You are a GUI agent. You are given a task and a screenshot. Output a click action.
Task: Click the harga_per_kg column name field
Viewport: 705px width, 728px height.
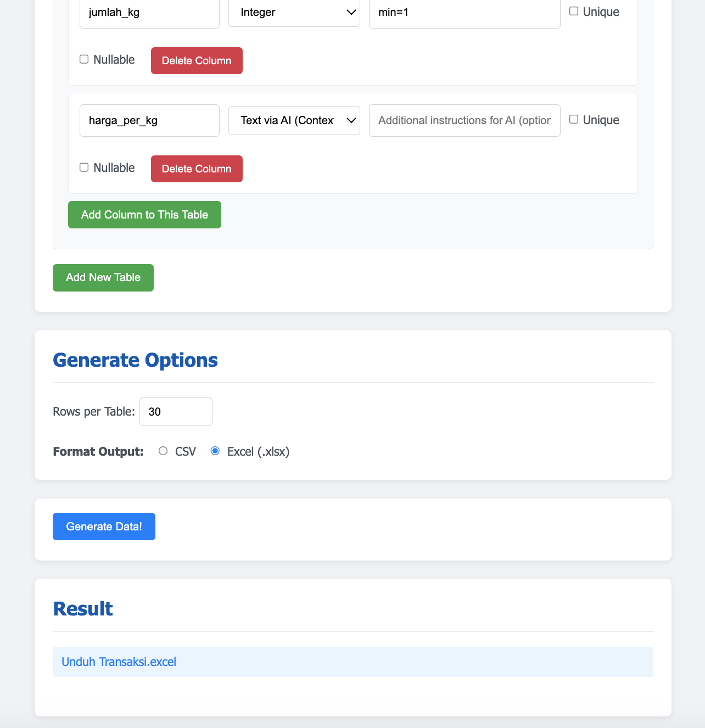149,120
